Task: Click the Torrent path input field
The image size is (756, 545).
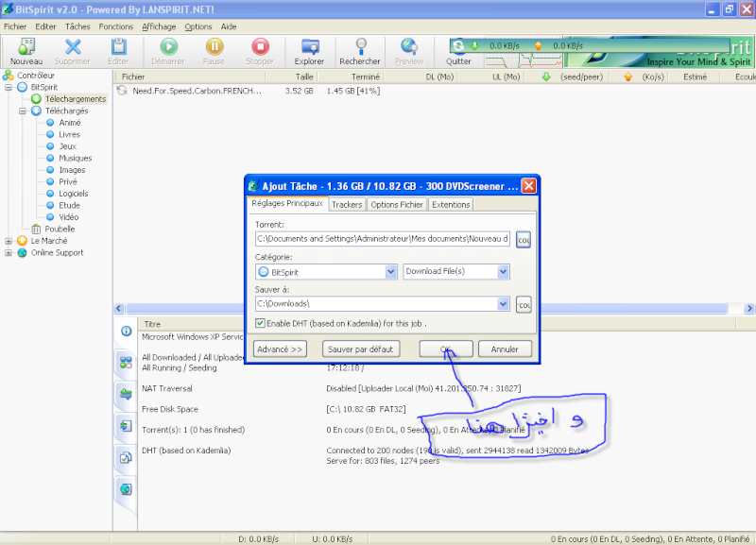Action: point(383,239)
